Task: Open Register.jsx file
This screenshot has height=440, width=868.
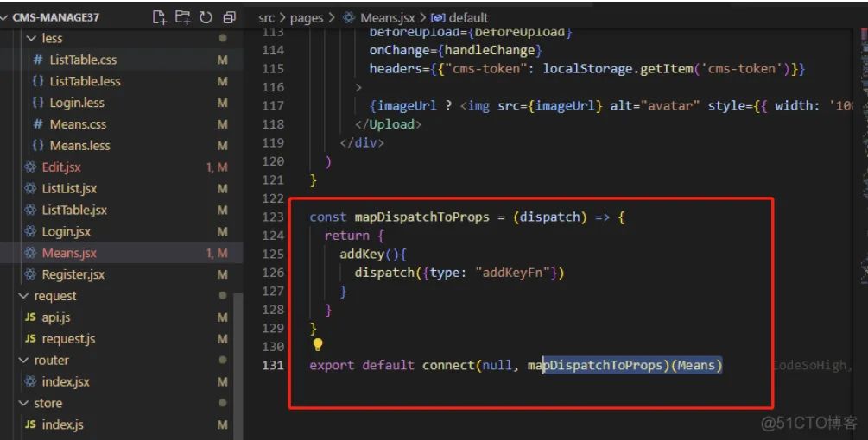Action: pyautogui.click(x=73, y=274)
